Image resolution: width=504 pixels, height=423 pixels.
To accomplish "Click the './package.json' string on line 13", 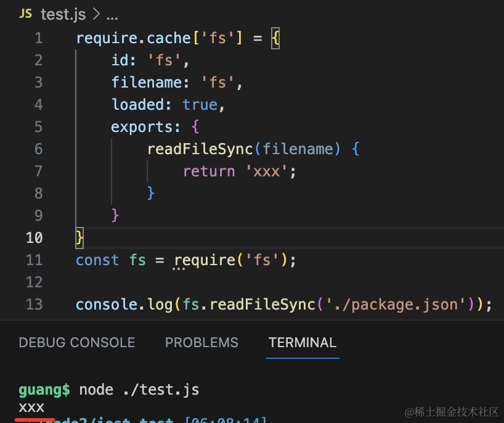I will tap(391, 305).
